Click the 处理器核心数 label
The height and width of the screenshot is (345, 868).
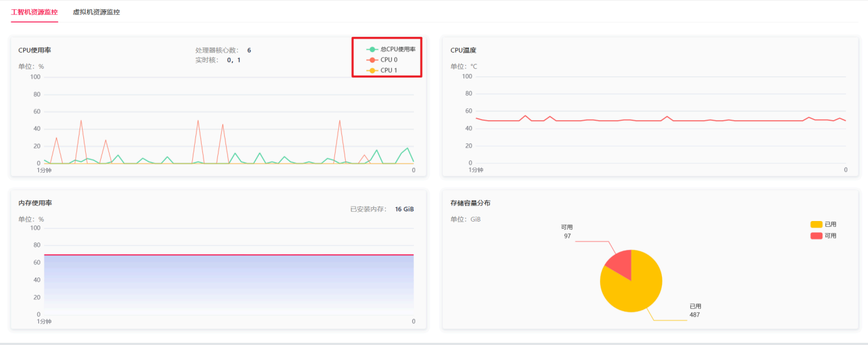[x=217, y=50]
